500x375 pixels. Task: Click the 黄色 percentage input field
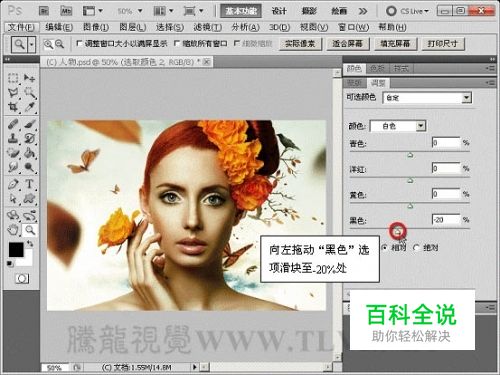[446, 194]
